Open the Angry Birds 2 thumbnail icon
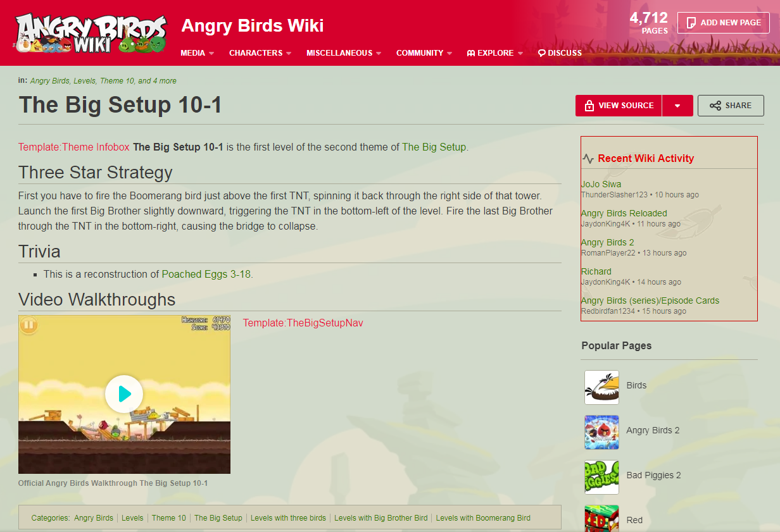The height and width of the screenshot is (532, 780). 601,432
